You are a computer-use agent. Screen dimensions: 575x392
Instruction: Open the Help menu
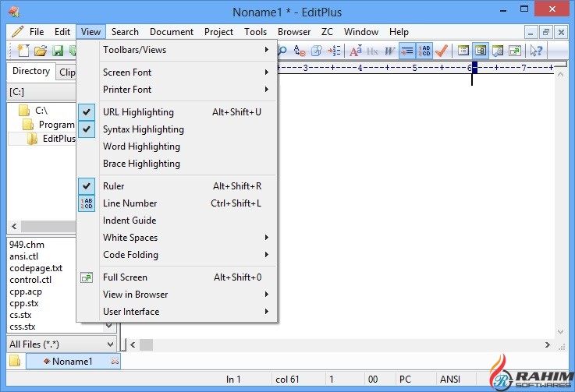(399, 32)
